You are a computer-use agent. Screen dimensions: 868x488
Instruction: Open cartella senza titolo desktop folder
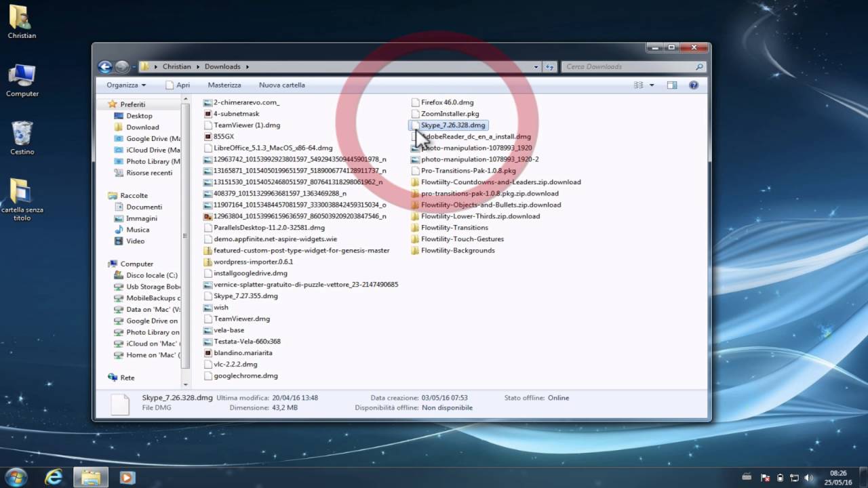(22, 199)
